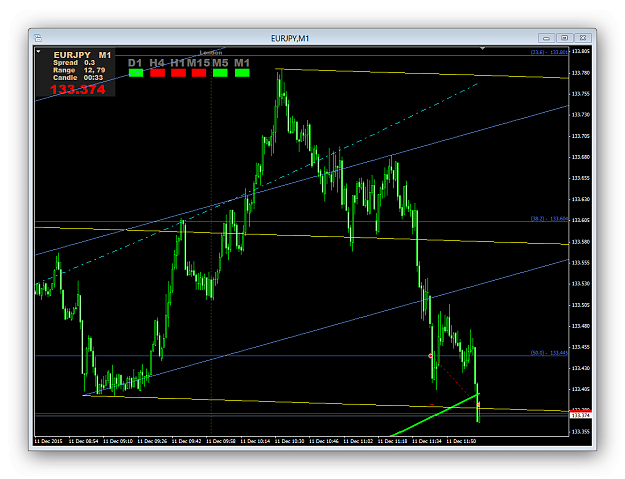Select the (23.6) Fibonacci level label
Screen dimensions: 625x479
click(x=549, y=52)
